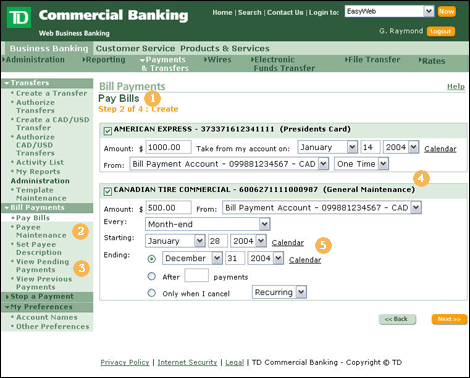This screenshot has height=378, width=470.
Task: Click the American Express day field 14
Action: point(370,147)
